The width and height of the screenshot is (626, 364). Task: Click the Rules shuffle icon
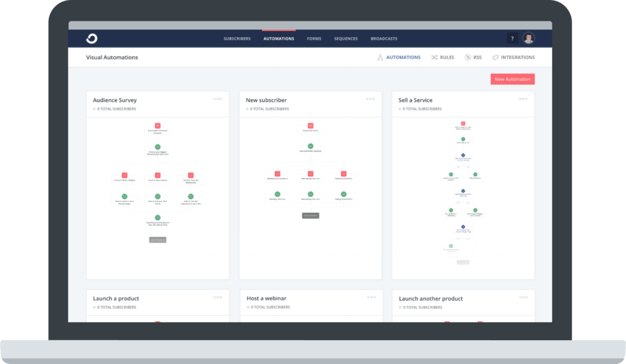[434, 58]
